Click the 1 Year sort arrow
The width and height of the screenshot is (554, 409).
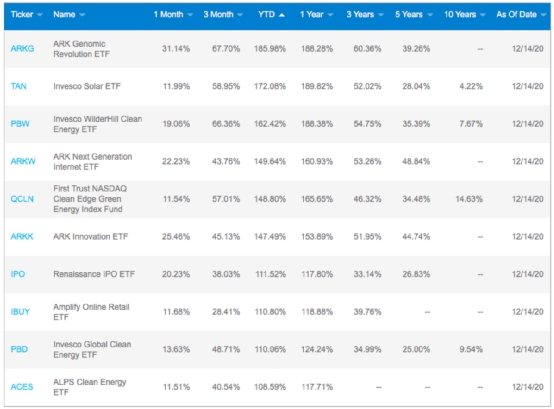[330, 15]
